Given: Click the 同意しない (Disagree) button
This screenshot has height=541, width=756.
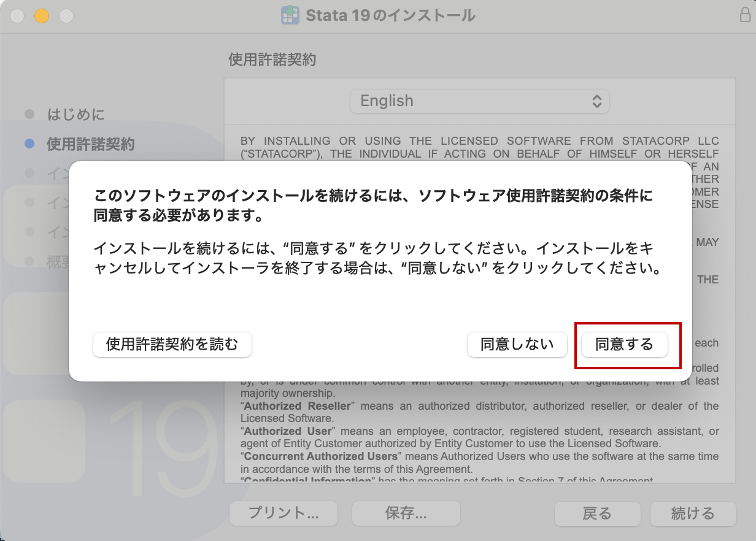Looking at the screenshot, I should [517, 344].
